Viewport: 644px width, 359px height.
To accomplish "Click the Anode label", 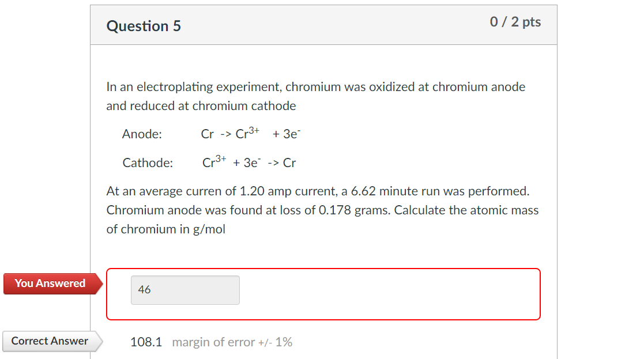I will click(141, 134).
